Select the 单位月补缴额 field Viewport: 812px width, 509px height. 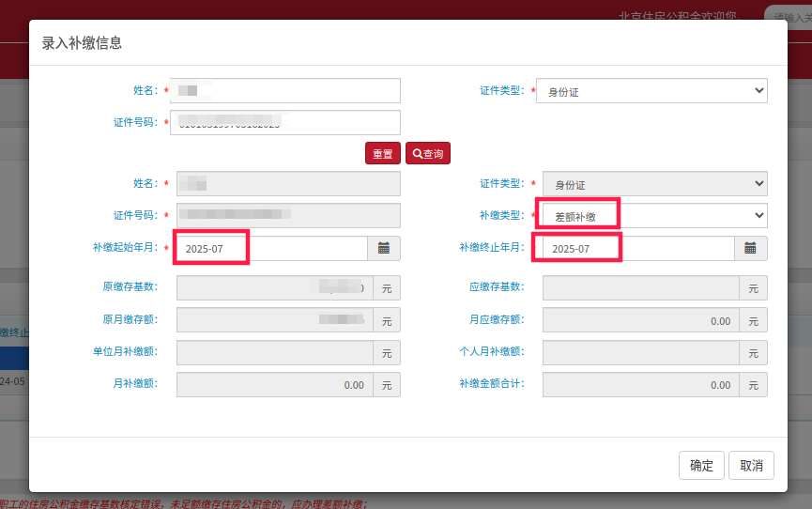click(x=274, y=352)
